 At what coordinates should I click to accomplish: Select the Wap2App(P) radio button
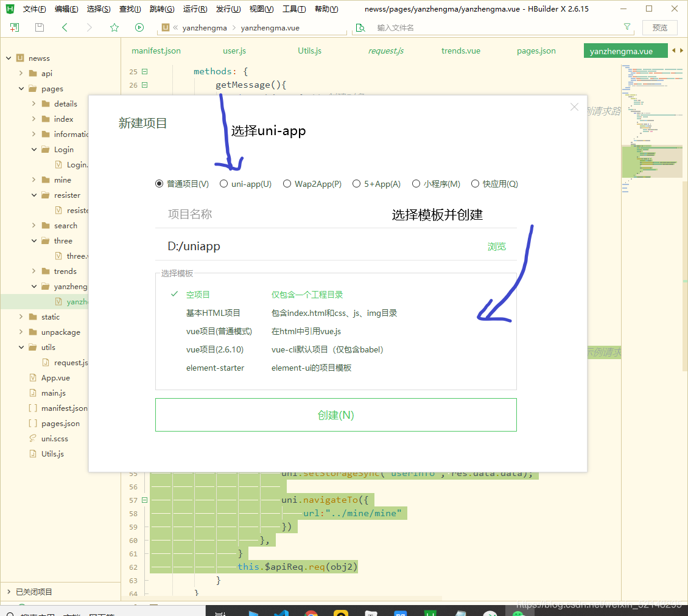287,184
